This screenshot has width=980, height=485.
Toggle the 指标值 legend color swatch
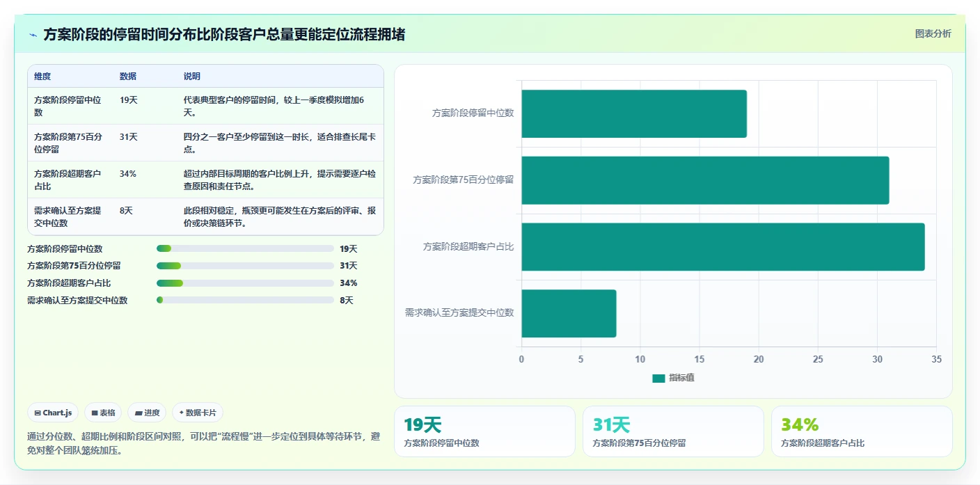point(658,378)
